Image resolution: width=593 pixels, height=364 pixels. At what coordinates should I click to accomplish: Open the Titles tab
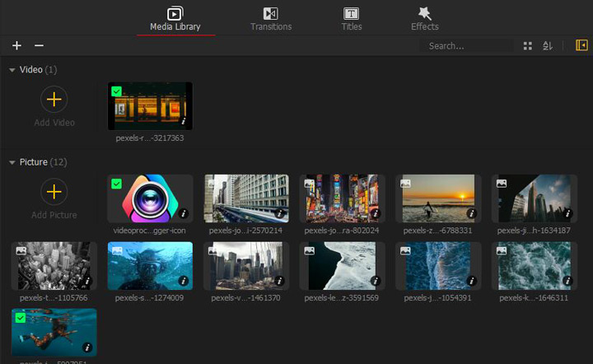point(352,18)
